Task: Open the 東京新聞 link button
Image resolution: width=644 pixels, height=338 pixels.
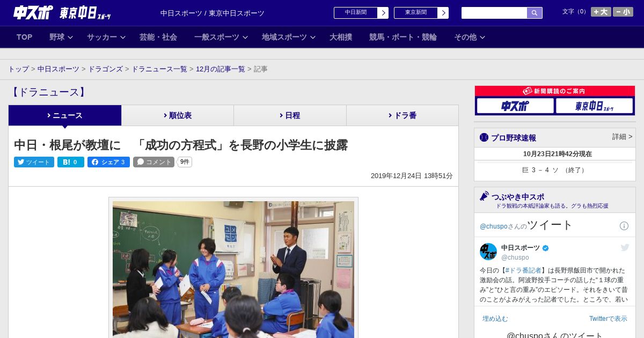Action: pos(416,13)
